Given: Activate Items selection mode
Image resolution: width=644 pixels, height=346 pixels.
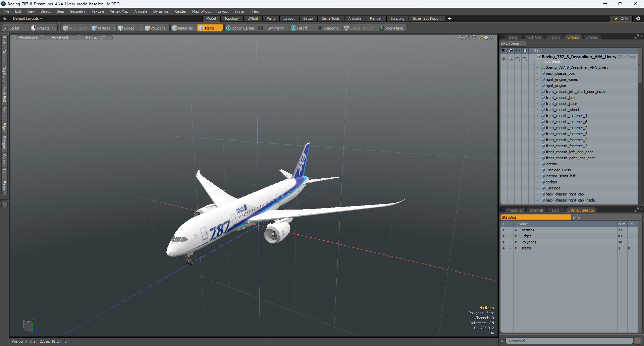Looking at the screenshot, I should coord(209,28).
